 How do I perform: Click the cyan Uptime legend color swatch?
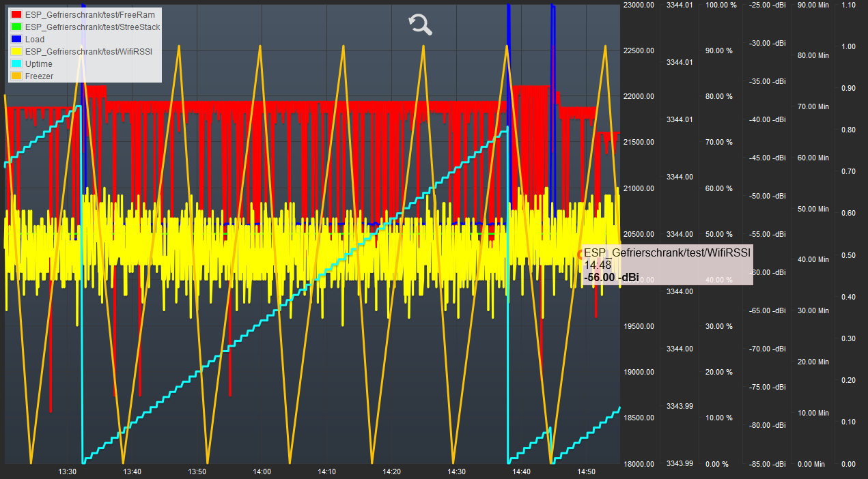pos(16,63)
